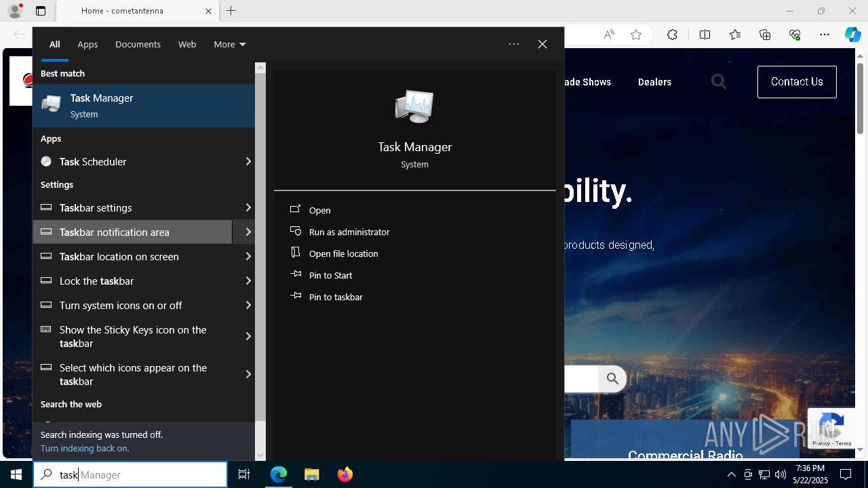
Task: Click the Edge Read aloud icon
Action: [x=609, y=35]
